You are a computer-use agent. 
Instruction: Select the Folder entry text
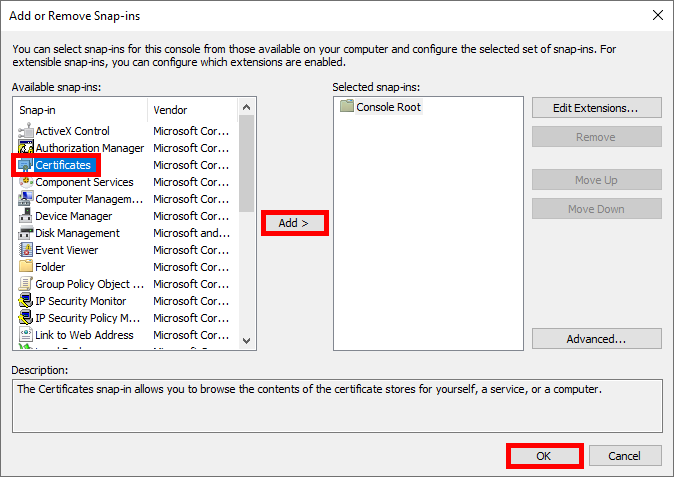click(x=50, y=267)
